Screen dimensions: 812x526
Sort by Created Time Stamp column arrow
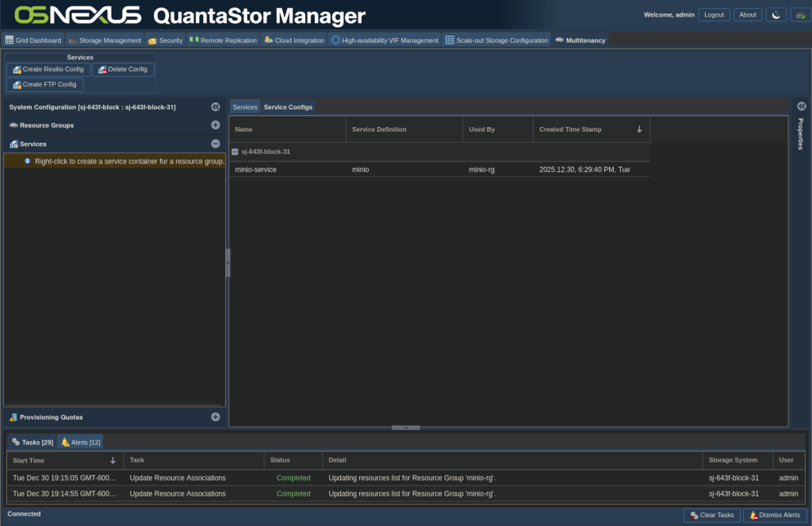[x=639, y=129]
